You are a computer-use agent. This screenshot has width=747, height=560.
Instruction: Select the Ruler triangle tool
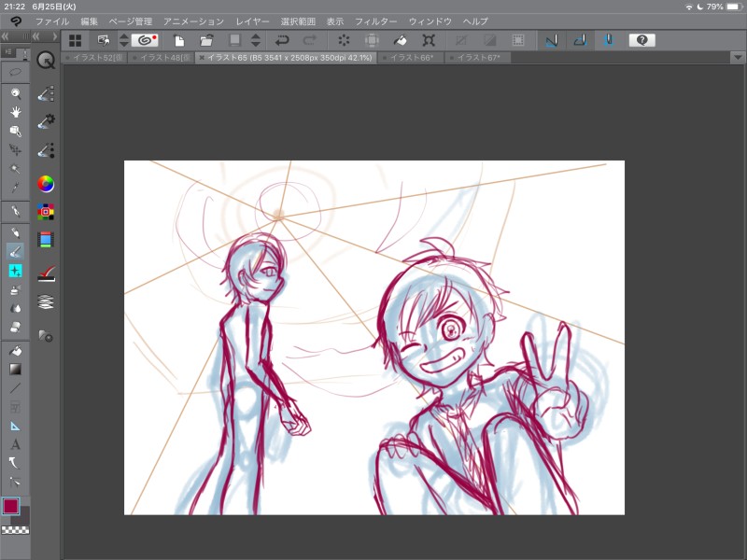(15, 426)
